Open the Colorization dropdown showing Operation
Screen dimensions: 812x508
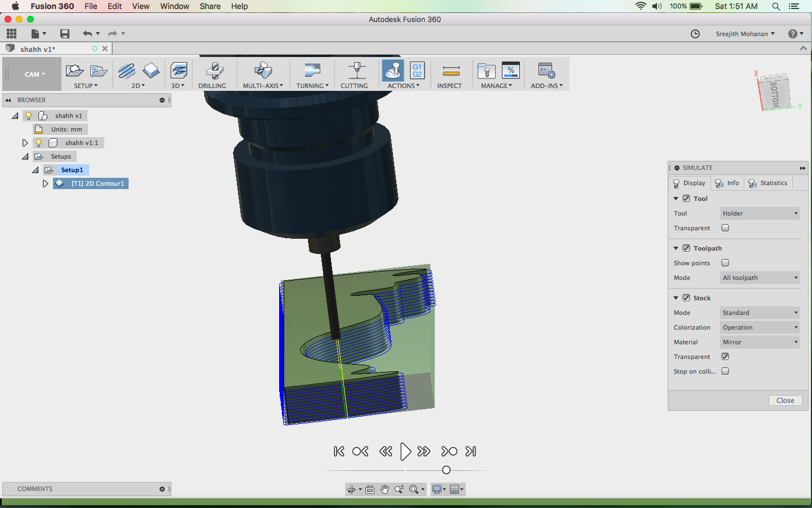(x=760, y=327)
